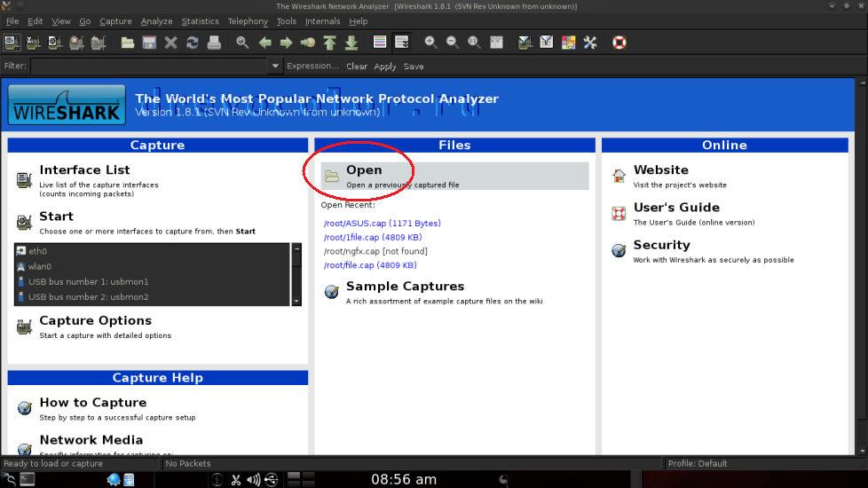Click the Clear filter button
Image resolution: width=868 pixels, height=488 pixels.
(357, 67)
